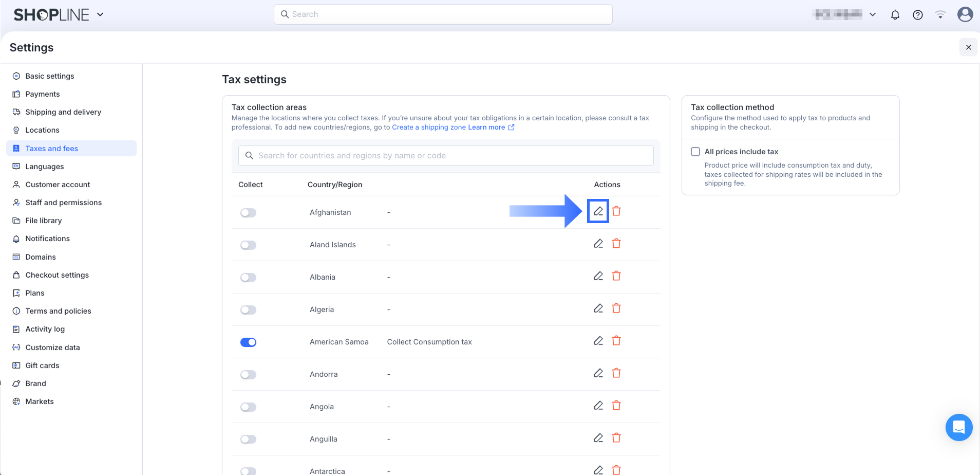980x475 pixels.
Task: Disable tax collection for American Samoa
Action: [x=248, y=342]
